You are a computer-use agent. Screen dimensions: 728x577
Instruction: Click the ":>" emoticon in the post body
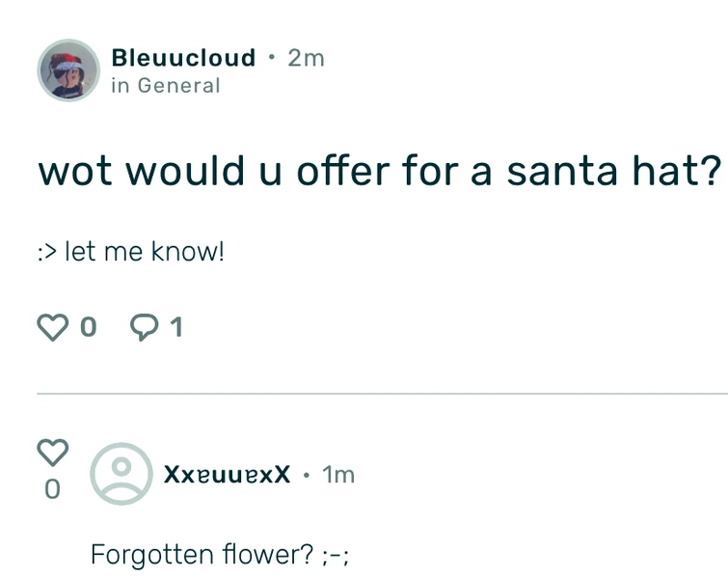pos(47,254)
